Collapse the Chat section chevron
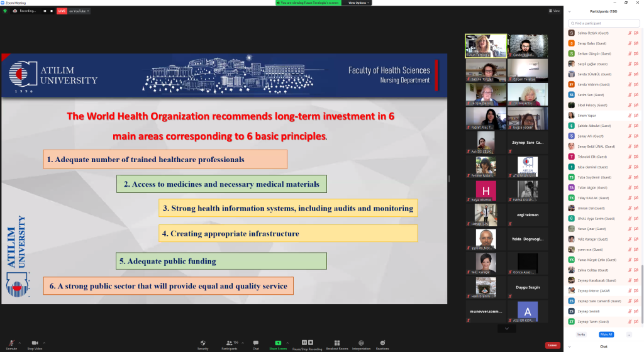Viewport: 644px width, 352px height. (569, 346)
